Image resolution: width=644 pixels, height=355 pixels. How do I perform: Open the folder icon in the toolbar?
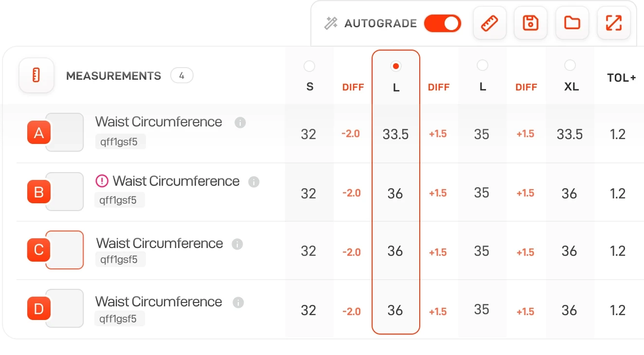coord(572,23)
